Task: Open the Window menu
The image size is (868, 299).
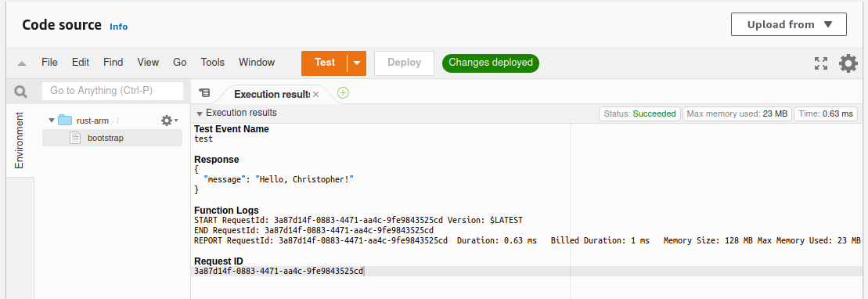Action: click(x=257, y=63)
